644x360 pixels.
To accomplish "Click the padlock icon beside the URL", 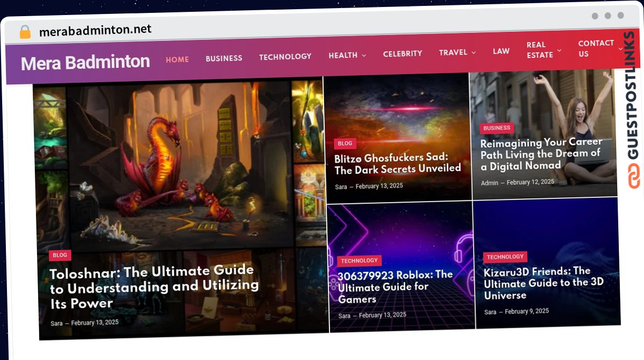I will [x=25, y=32].
